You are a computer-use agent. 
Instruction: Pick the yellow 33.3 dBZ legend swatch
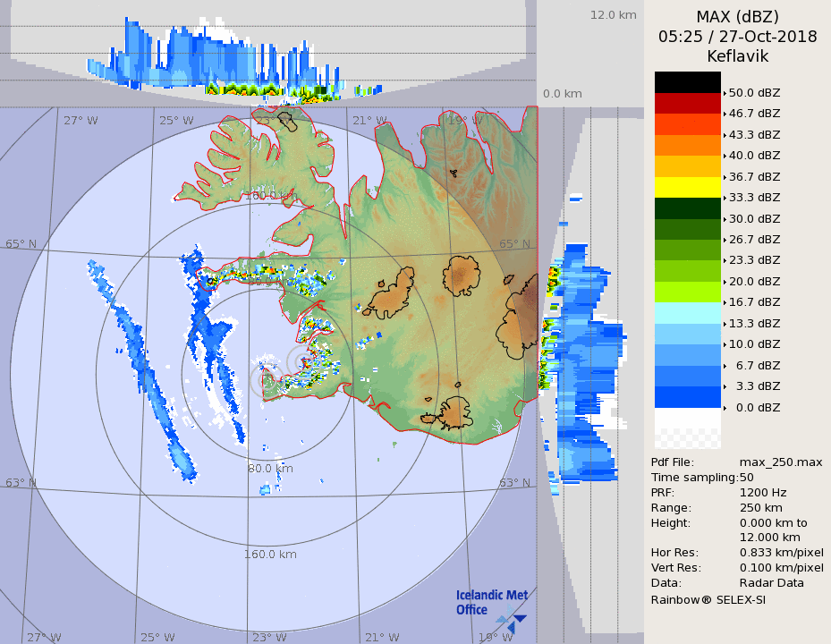coord(687,187)
